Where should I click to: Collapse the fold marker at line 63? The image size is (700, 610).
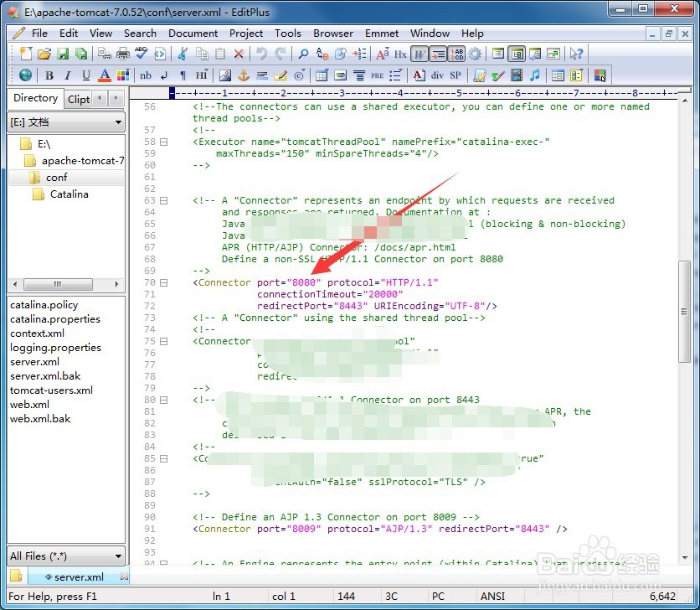pyautogui.click(x=164, y=200)
